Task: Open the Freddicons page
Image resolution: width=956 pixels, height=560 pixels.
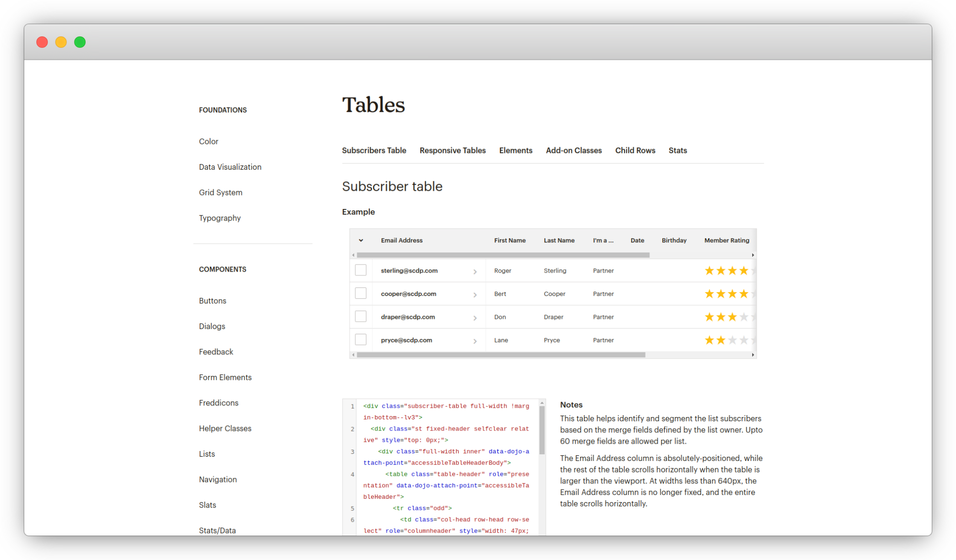Action: [218, 403]
